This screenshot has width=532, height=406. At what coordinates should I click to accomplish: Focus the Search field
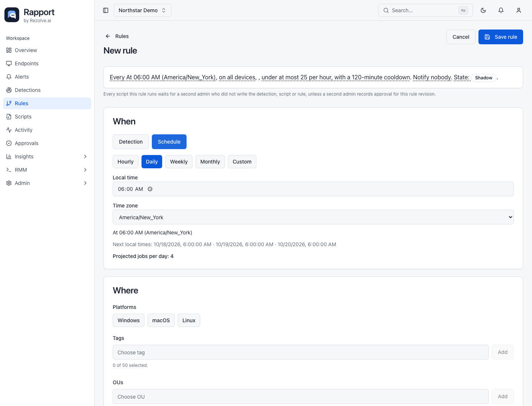pos(426,10)
